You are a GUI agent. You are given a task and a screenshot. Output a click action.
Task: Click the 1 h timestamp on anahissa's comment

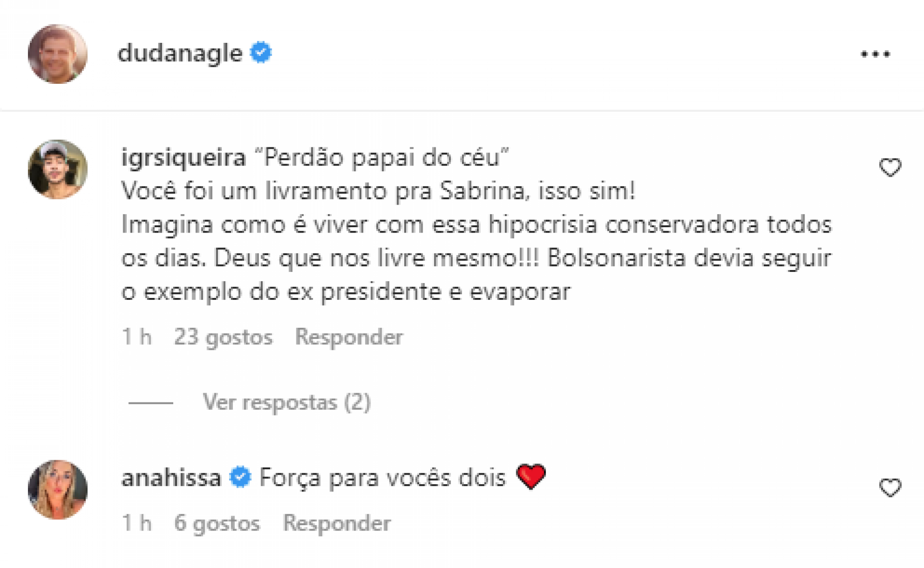(x=136, y=523)
